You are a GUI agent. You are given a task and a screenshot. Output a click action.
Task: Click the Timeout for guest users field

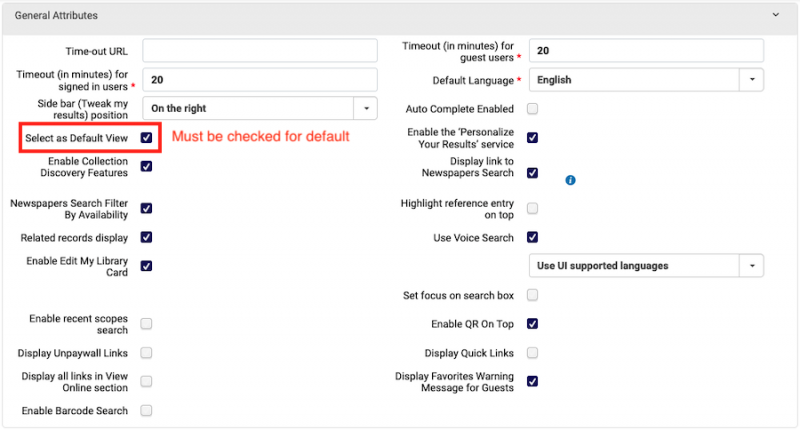(646, 50)
